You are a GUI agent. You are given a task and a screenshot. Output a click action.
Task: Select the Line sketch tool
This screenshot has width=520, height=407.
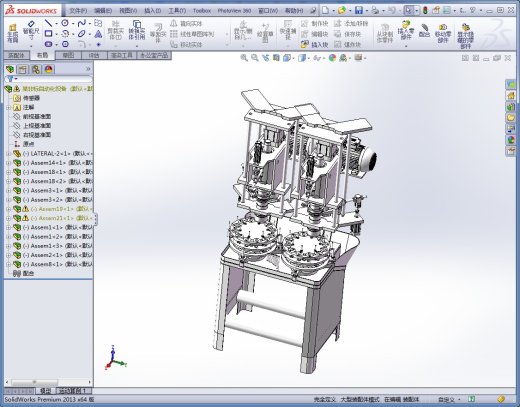[x=49, y=23]
